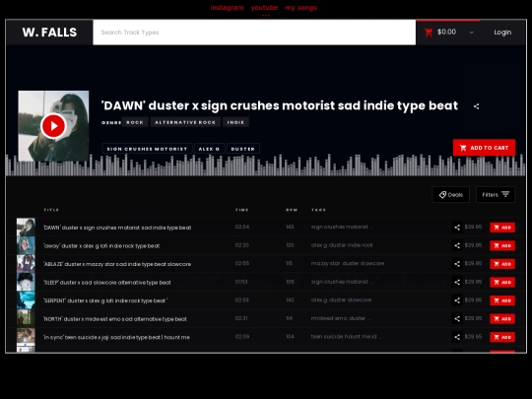Click the $29.95 price in 'away' row
532x399 pixels.
click(473, 245)
